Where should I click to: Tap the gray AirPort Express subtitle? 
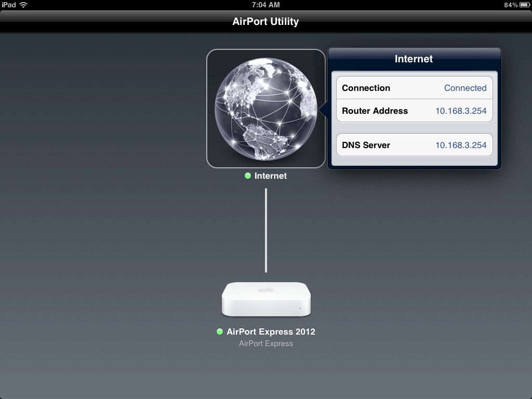[266, 343]
